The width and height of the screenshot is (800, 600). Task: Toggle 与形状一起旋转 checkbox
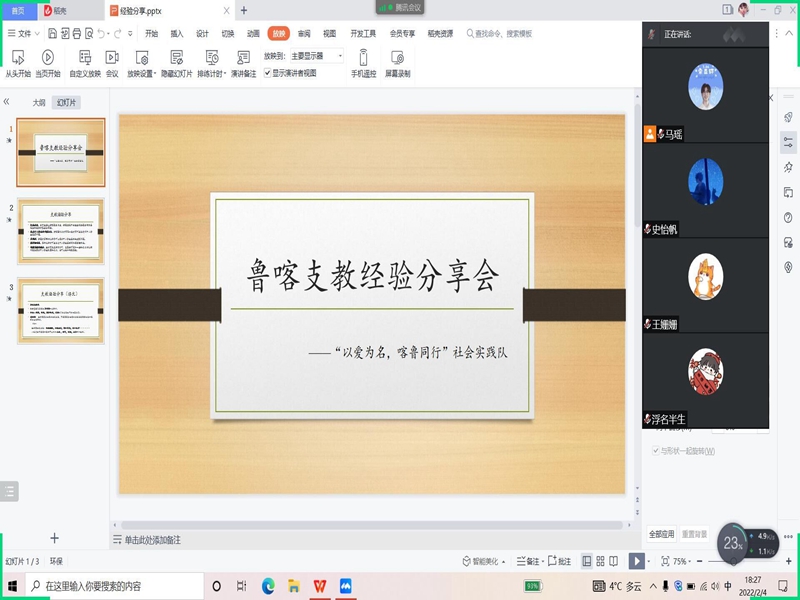pos(655,451)
